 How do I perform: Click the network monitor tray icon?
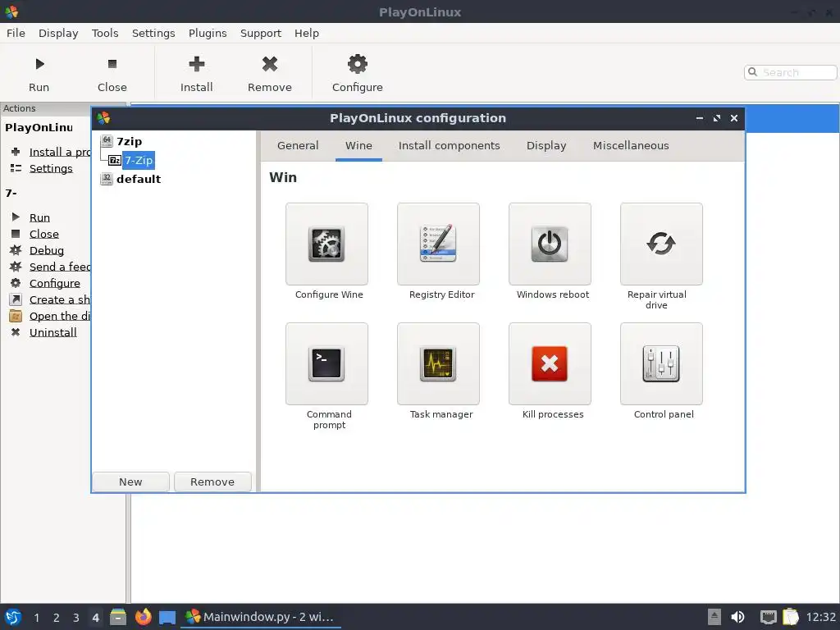coord(768,617)
